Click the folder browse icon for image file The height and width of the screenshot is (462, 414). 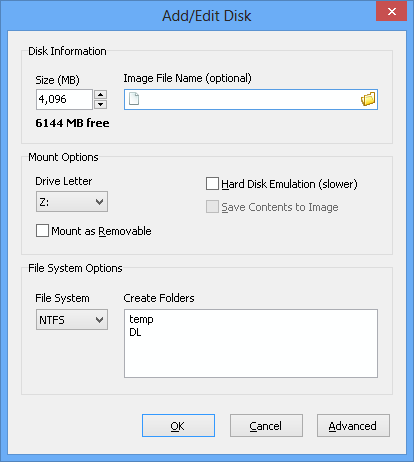point(368,99)
